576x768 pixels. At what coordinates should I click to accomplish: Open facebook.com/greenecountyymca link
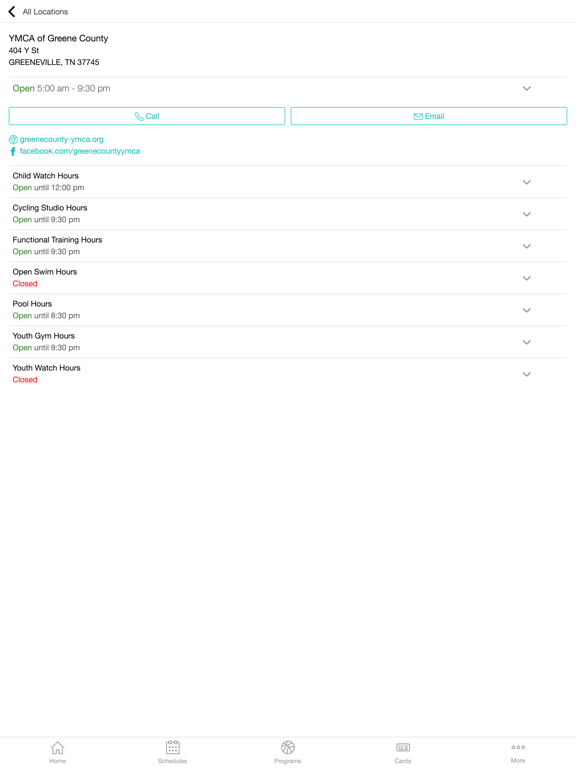[x=80, y=151]
